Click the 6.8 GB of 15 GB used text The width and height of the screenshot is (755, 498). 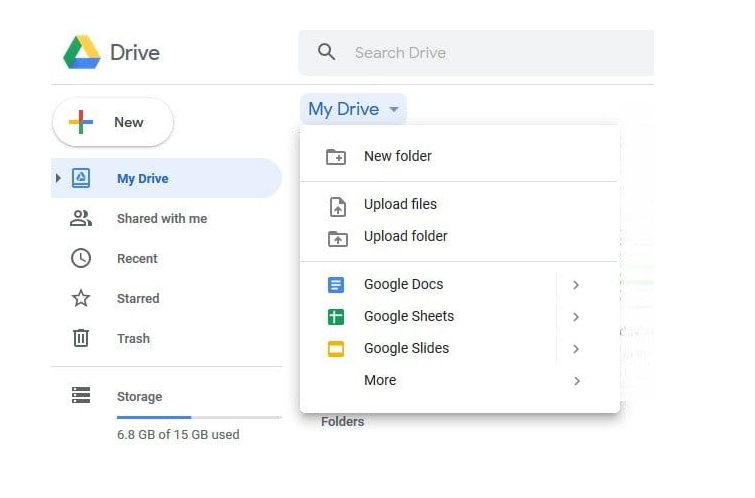178,434
